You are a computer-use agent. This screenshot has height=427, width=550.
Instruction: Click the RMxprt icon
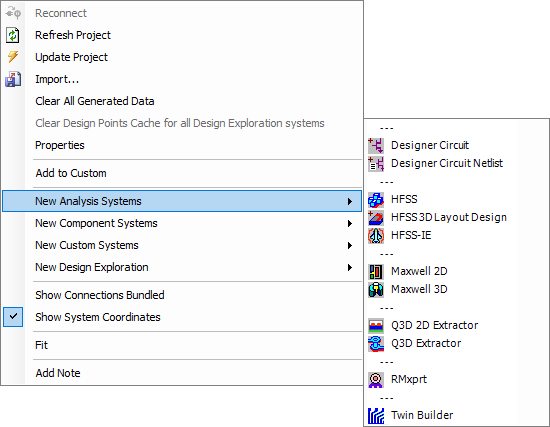[x=376, y=380]
